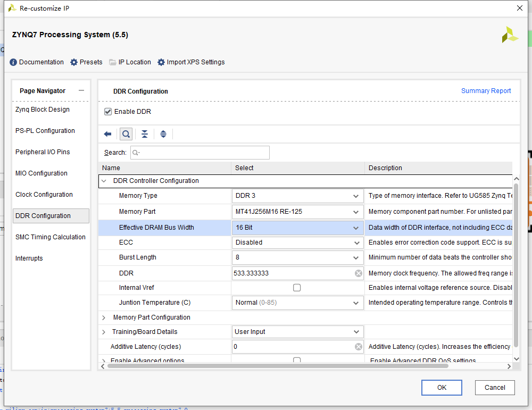The image size is (532, 410).
Task: Click the Cancel button
Action: pyautogui.click(x=495, y=388)
